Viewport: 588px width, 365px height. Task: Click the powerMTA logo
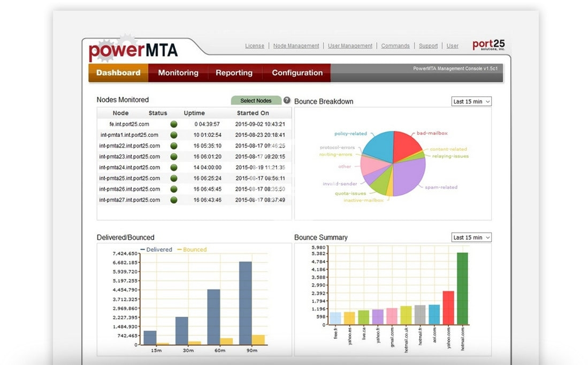[133, 51]
